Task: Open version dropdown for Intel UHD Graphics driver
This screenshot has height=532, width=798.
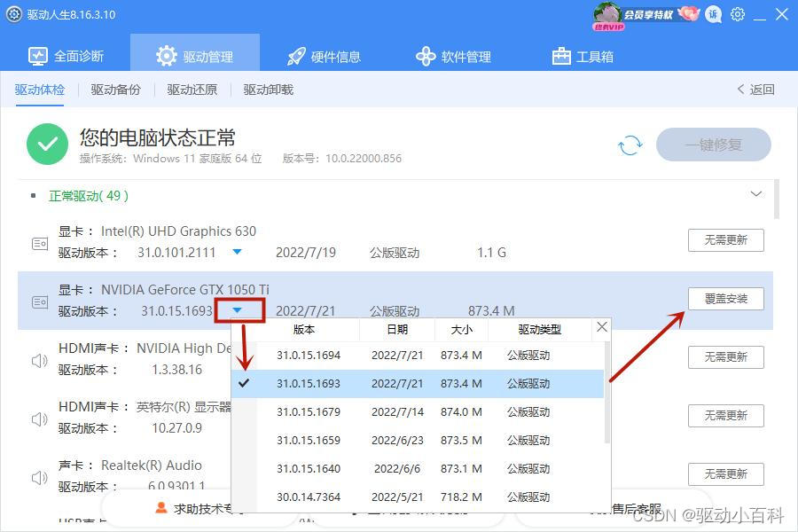Action: 237,252
